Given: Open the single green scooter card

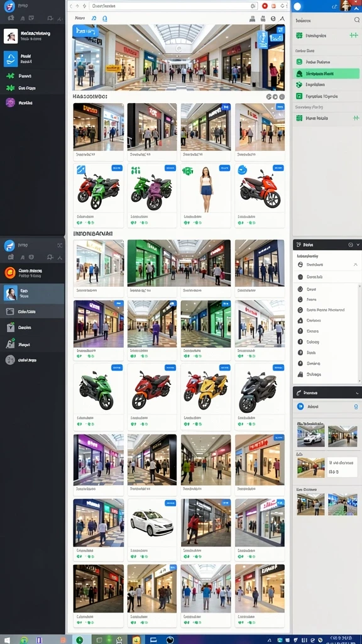Looking at the screenshot, I should tap(99, 396).
